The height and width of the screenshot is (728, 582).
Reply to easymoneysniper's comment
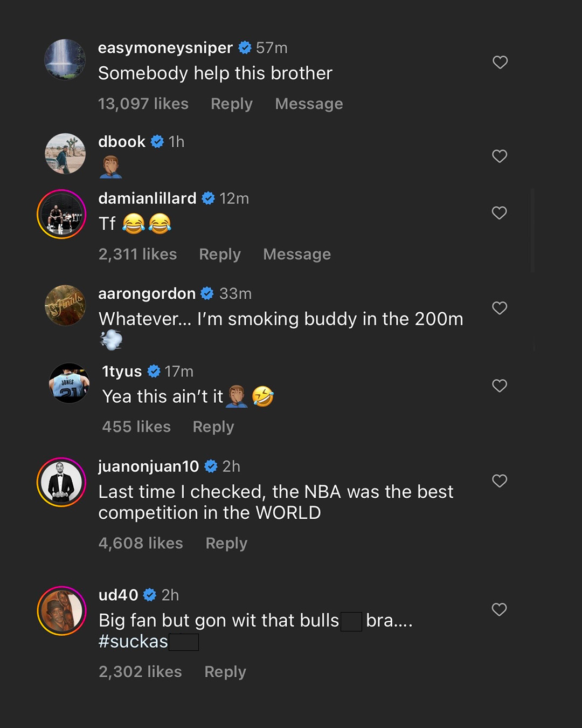(231, 104)
